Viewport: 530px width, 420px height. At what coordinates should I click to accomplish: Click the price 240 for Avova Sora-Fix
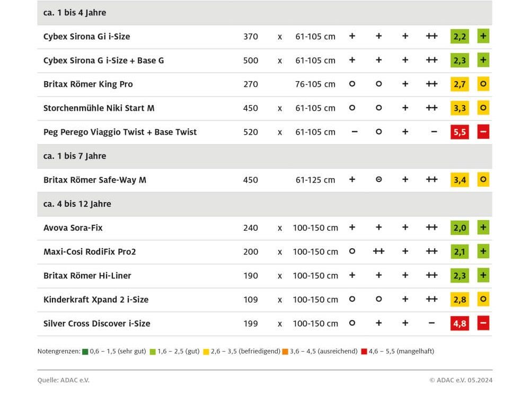(x=251, y=228)
